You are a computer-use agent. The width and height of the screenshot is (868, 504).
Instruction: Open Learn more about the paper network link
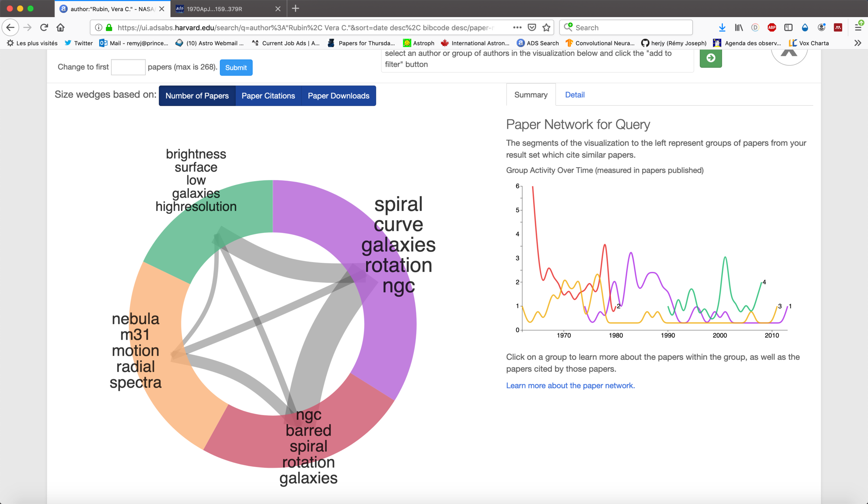coord(570,385)
